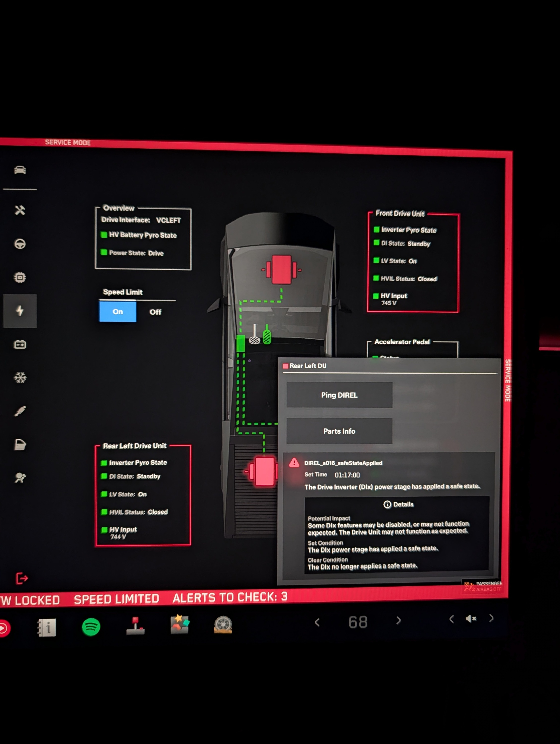Click Overview Power State: Drive row

coord(132,253)
